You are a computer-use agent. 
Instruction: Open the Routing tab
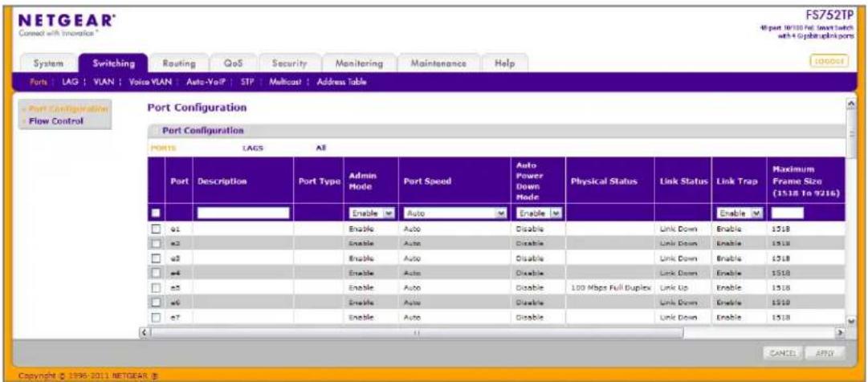pyautogui.click(x=179, y=63)
